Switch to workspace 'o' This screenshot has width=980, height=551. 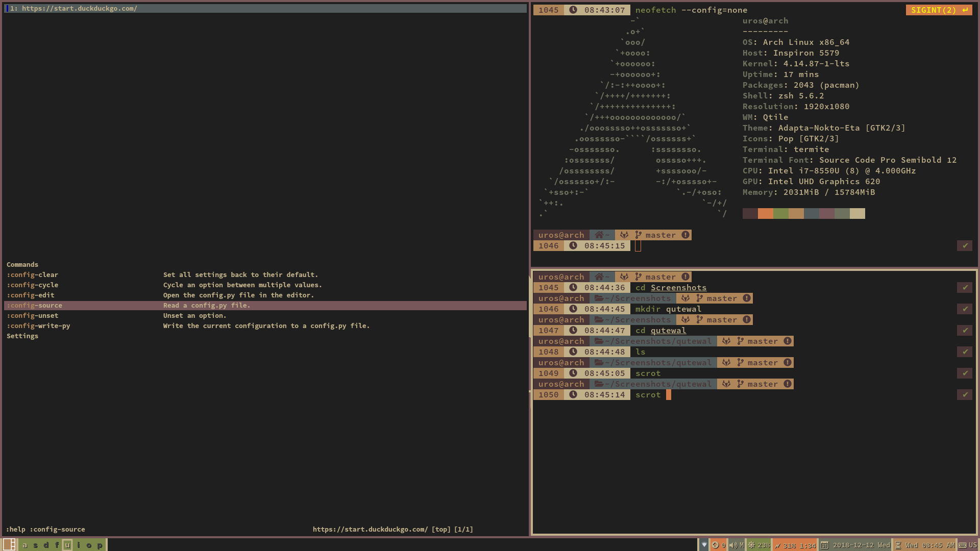point(89,545)
